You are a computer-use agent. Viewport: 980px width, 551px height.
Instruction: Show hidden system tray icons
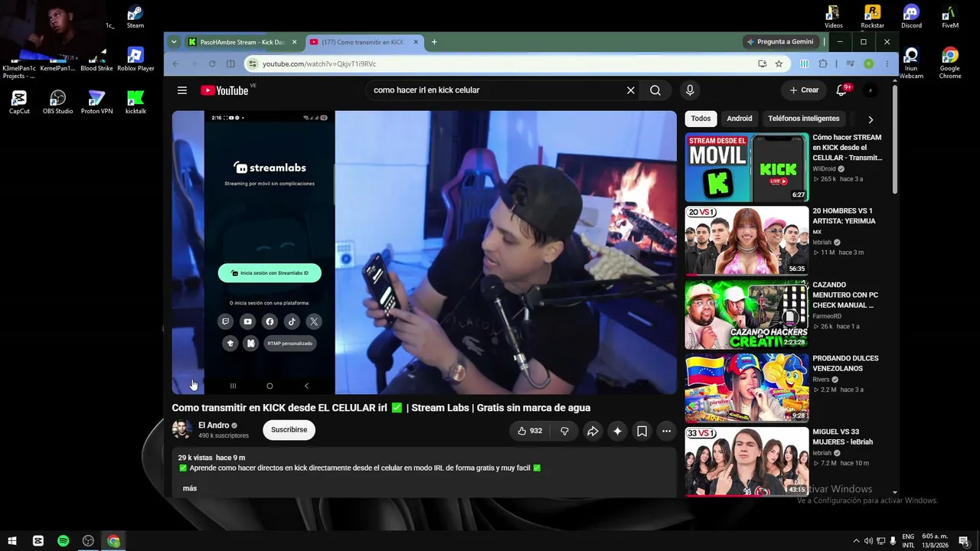tap(856, 541)
